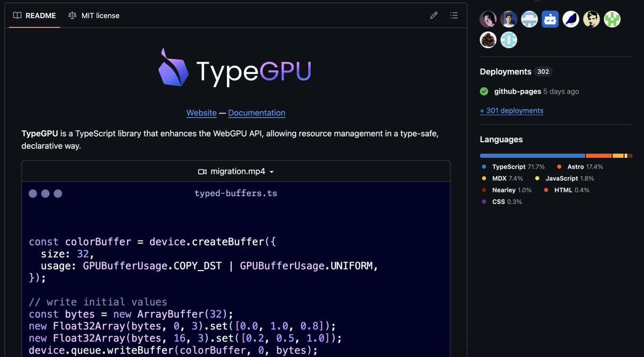
Task: Click '// write initial values' comment line
Action: coord(98,302)
